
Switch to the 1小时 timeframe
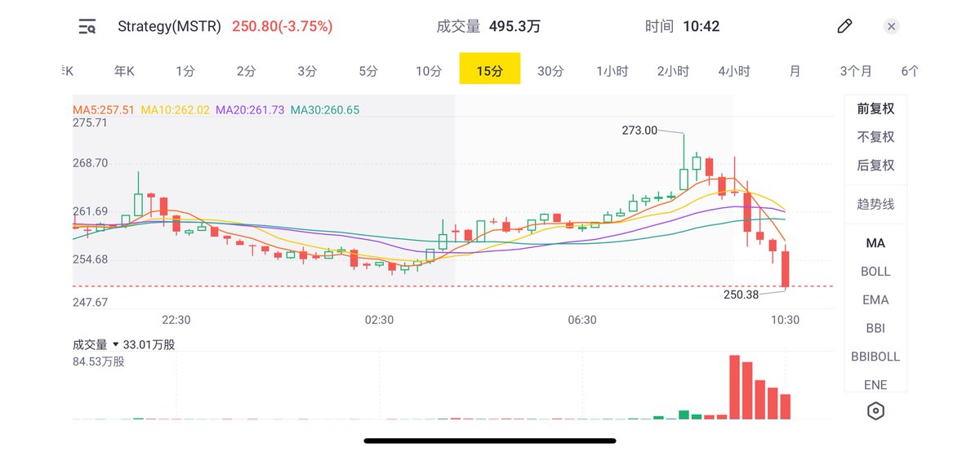point(612,71)
